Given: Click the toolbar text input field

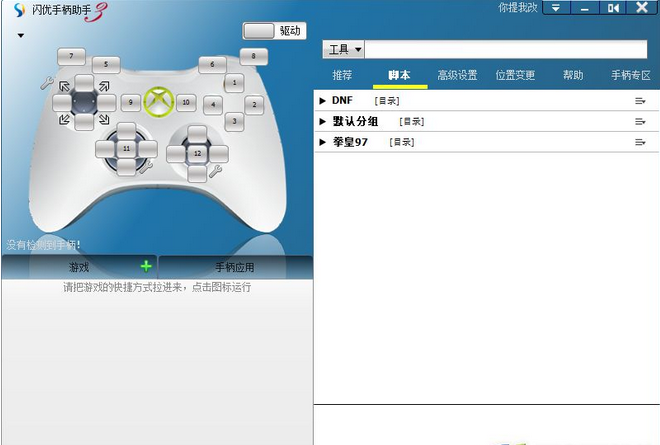Looking at the screenshot, I should coord(506,50).
